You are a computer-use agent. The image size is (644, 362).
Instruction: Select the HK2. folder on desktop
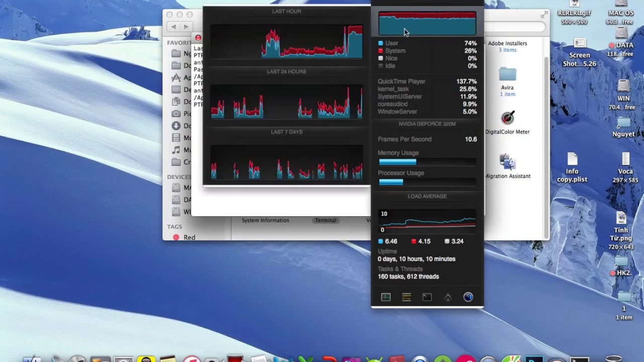coord(622,266)
